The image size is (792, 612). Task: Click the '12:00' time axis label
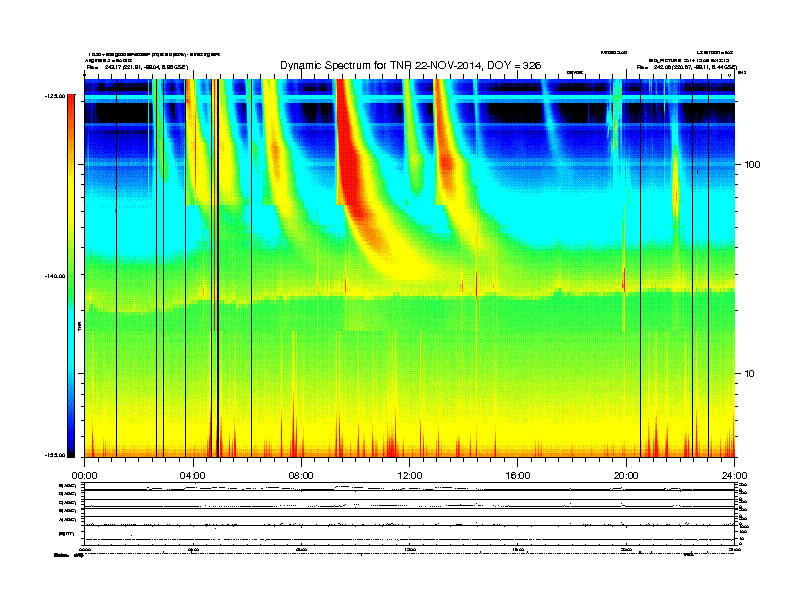(410, 476)
